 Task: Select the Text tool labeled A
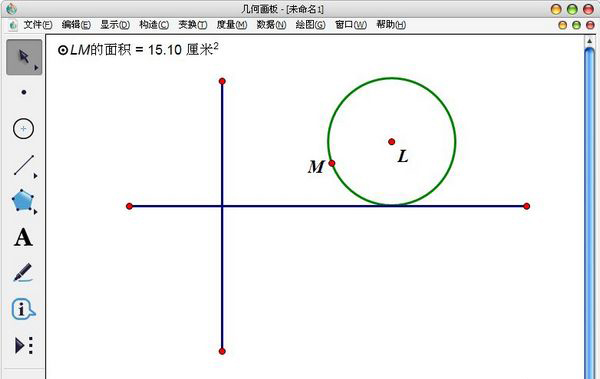(x=23, y=237)
